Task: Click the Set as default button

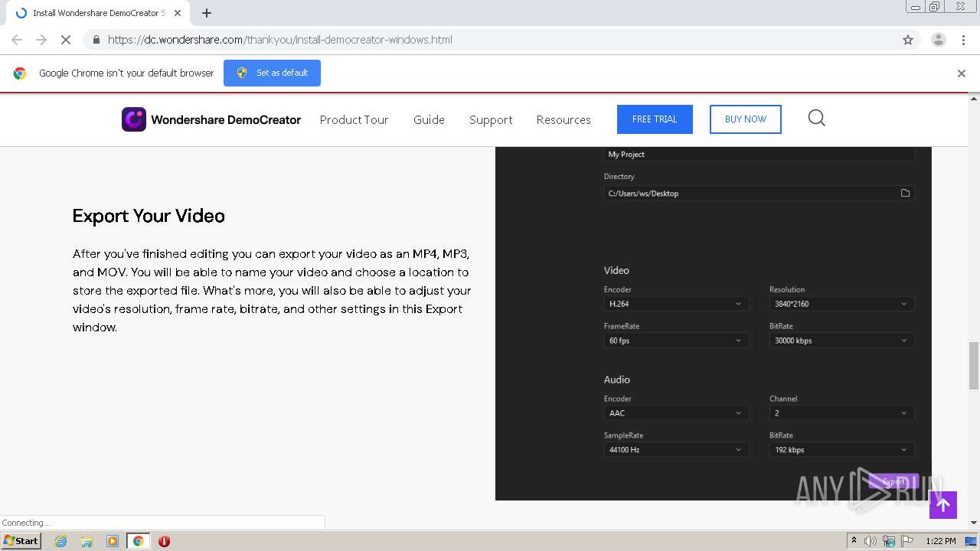Action: pos(272,73)
